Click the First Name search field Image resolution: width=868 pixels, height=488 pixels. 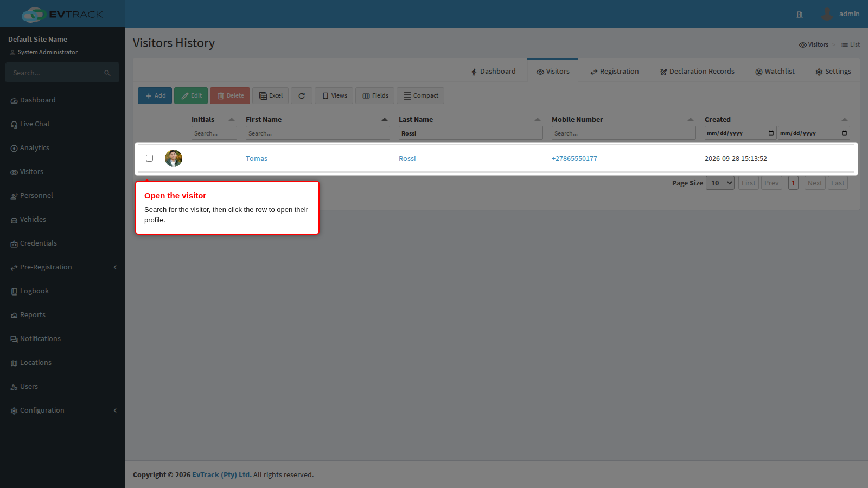(318, 133)
